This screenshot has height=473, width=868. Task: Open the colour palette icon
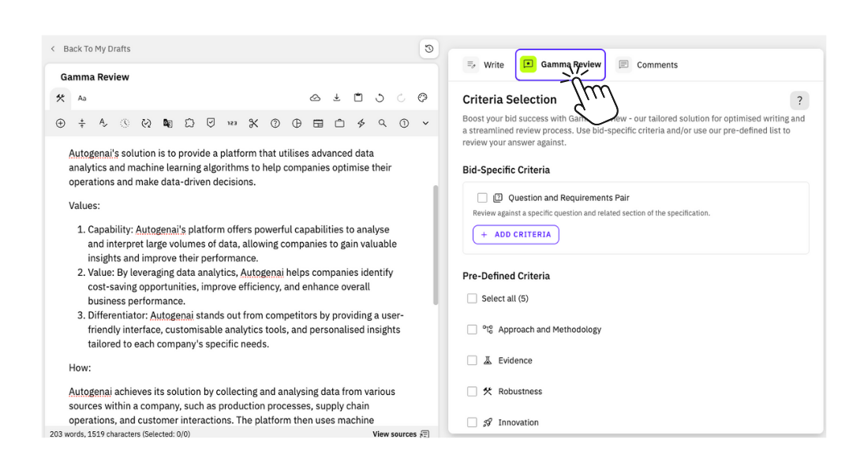[x=422, y=98]
